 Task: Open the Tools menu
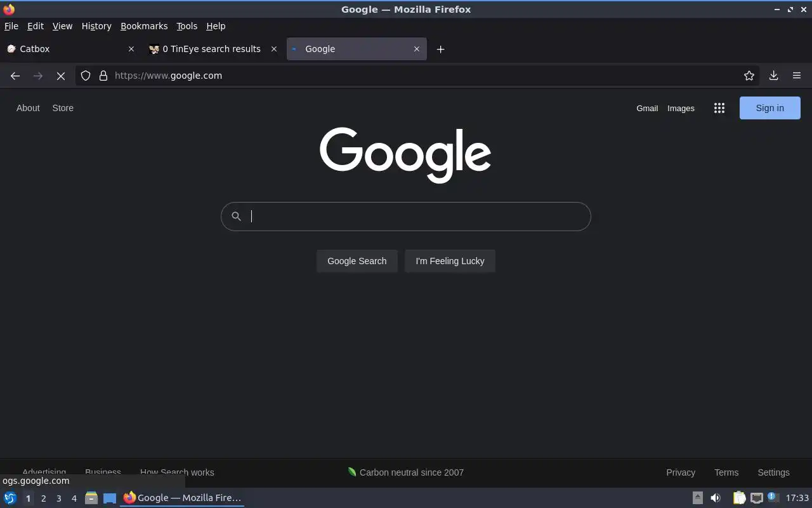click(187, 26)
